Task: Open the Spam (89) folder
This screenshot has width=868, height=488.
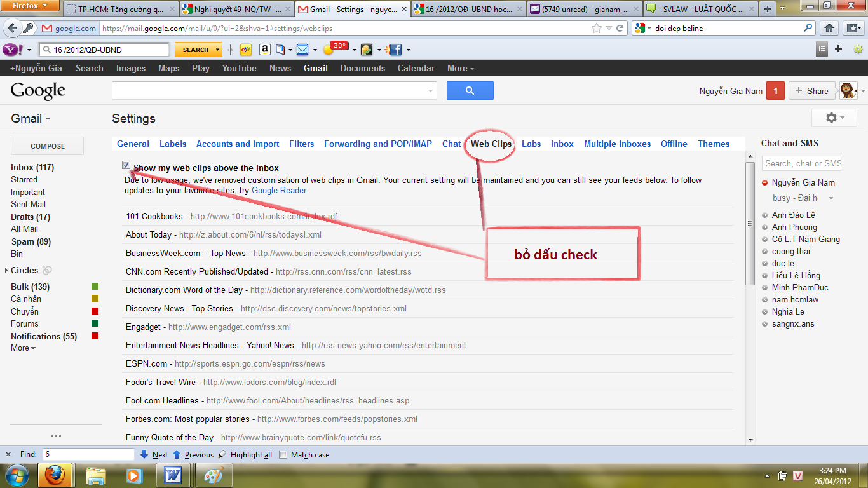Action: pyautogui.click(x=31, y=241)
